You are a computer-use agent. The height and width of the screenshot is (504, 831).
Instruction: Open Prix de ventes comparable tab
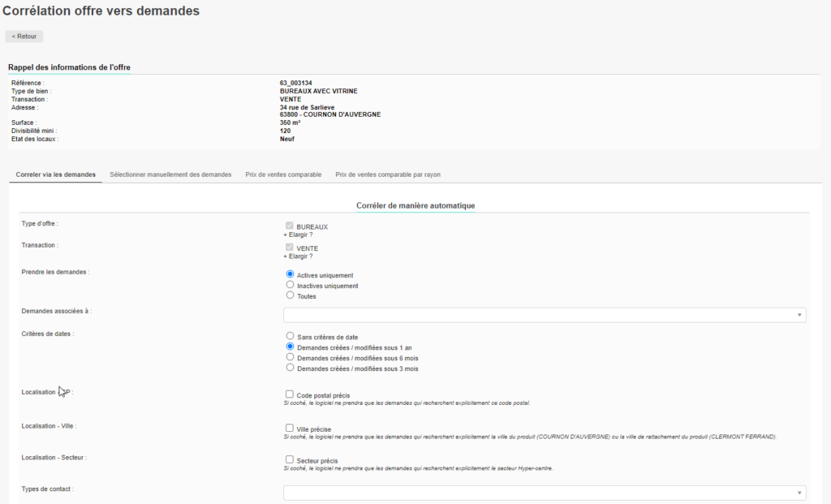tap(283, 174)
